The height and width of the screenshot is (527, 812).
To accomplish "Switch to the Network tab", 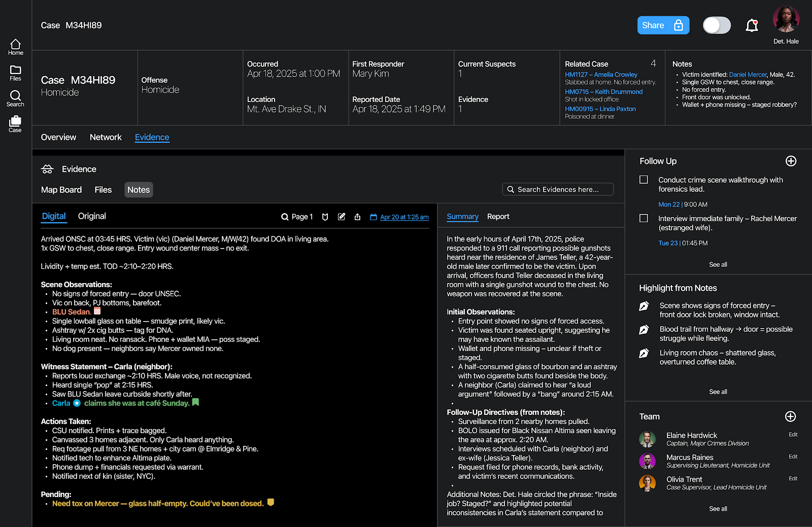I will pos(106,137).
